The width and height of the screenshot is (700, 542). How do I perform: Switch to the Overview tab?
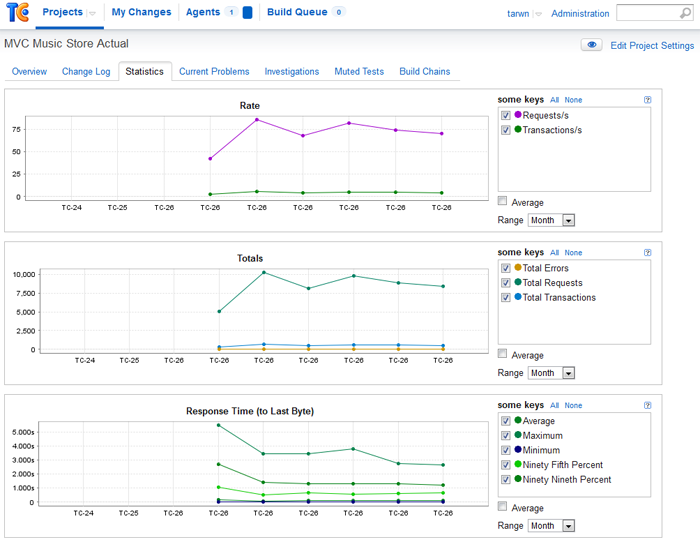tap(29, 71)
